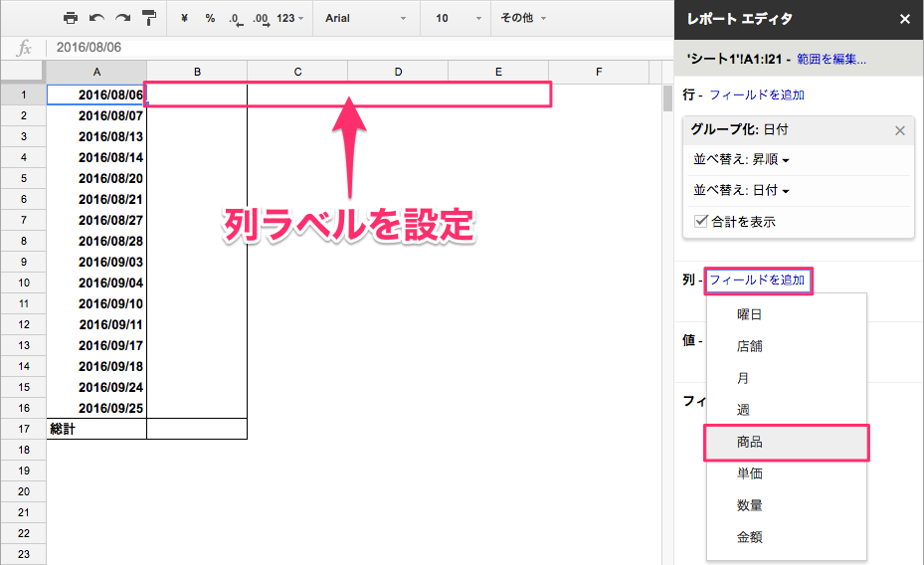This screenshot has width=924, height=565.
Task: Choose 週 from the field list
Action: pyautogui.click(x=787, y=410)
